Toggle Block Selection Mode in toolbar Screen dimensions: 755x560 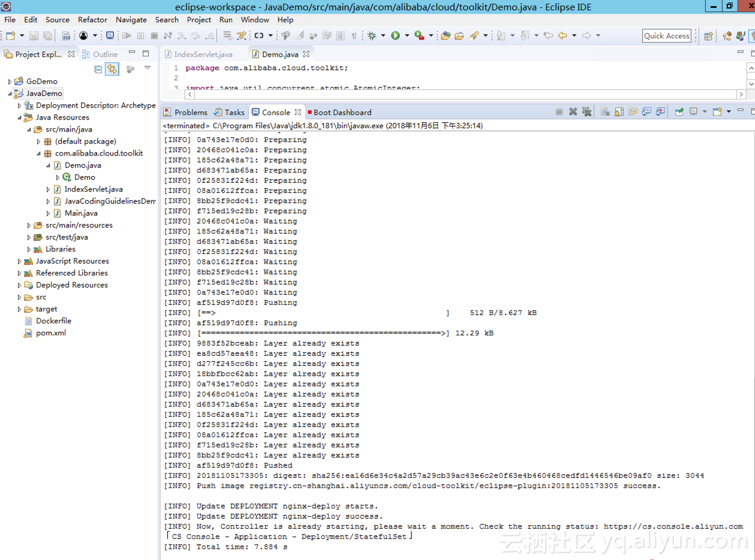340,36
